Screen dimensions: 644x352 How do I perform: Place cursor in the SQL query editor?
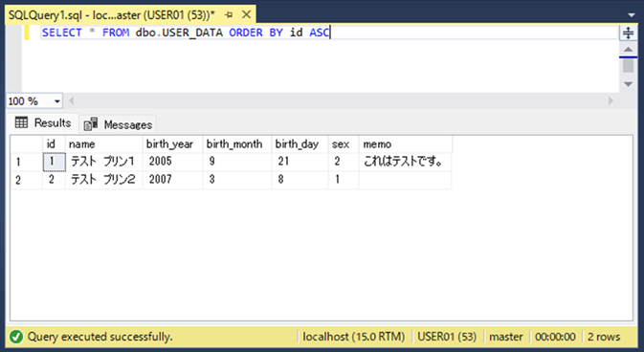click(321, 58)
